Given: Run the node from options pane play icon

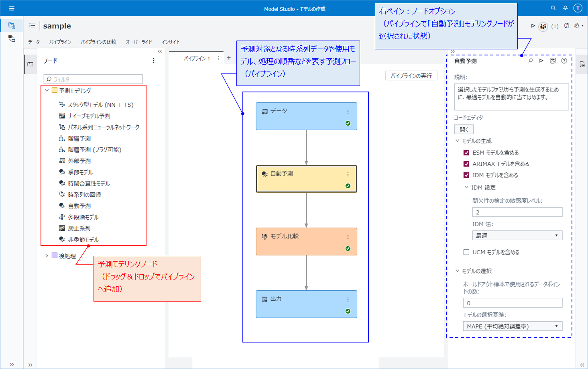Looking at the screenshot, I should tap(541, 61).
